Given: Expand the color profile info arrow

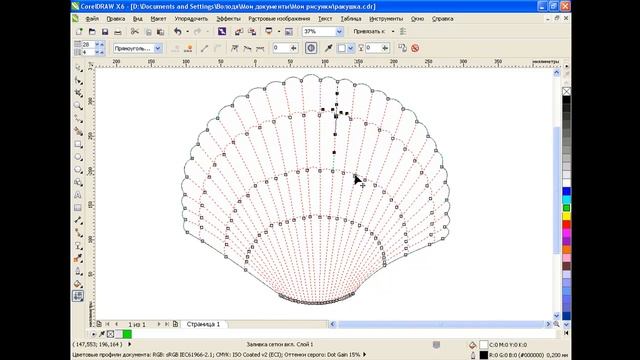Looking at the screenshot, I should click(364, 354).
